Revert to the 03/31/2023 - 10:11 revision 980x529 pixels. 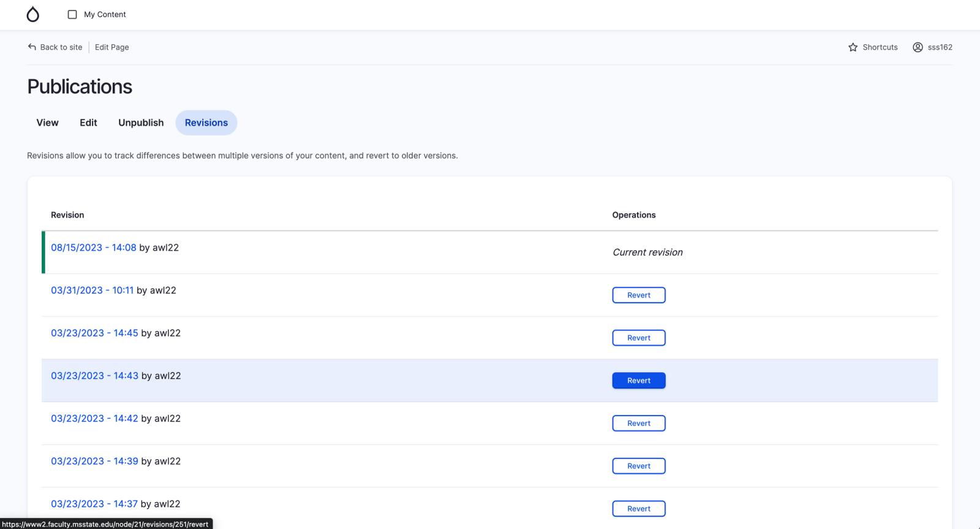[638, 295]
